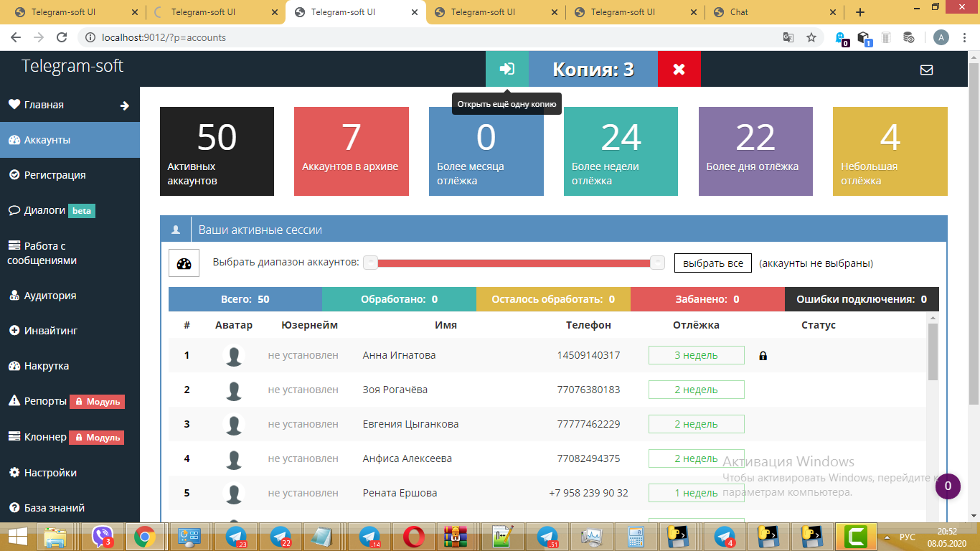980x551 pixels.
Task: Click the Ghostery ghost extension icon
Action: (x=842, y=38)
